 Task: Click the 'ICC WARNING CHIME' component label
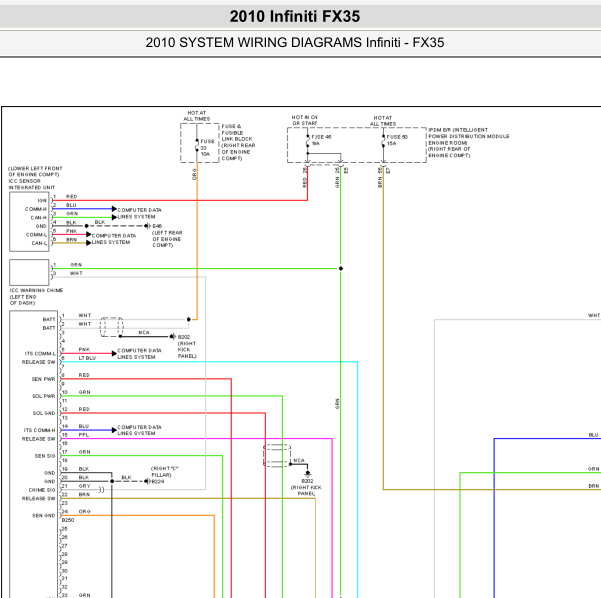pos(36,290)
